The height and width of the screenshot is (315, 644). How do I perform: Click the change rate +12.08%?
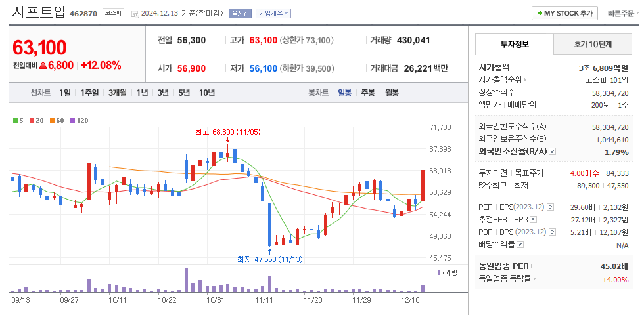101,66
